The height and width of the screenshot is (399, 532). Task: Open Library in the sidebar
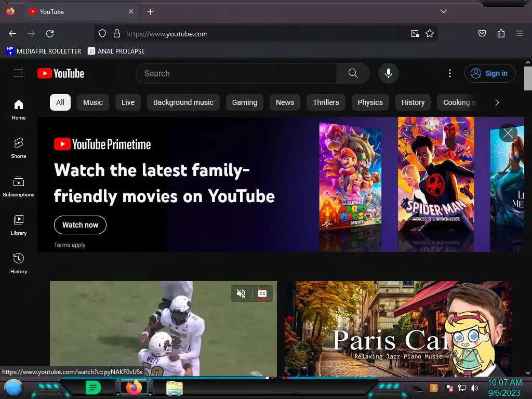(x=19, y=225)
